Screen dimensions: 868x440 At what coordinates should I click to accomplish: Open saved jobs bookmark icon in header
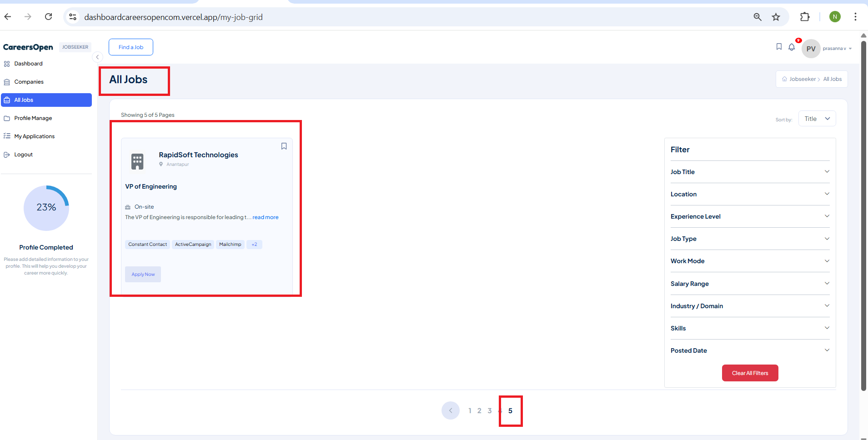pyautogui.click(x=778, y=47)
